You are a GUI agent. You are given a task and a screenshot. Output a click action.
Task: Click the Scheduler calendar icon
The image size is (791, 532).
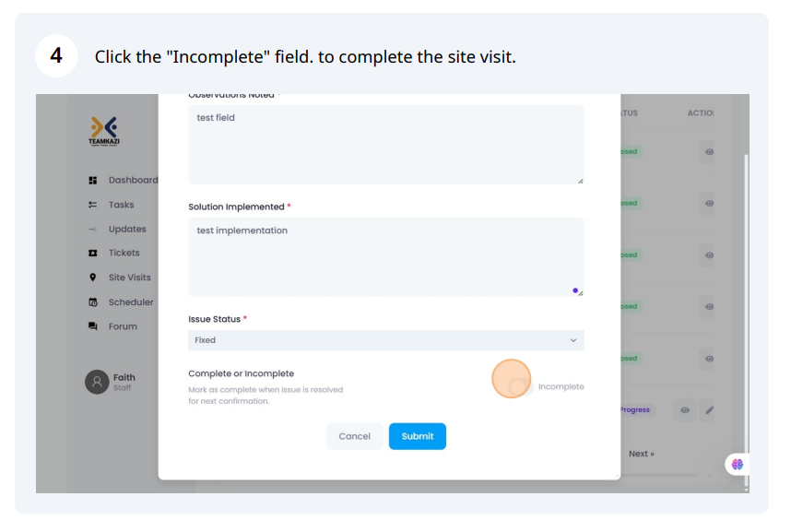pos(93,301)
